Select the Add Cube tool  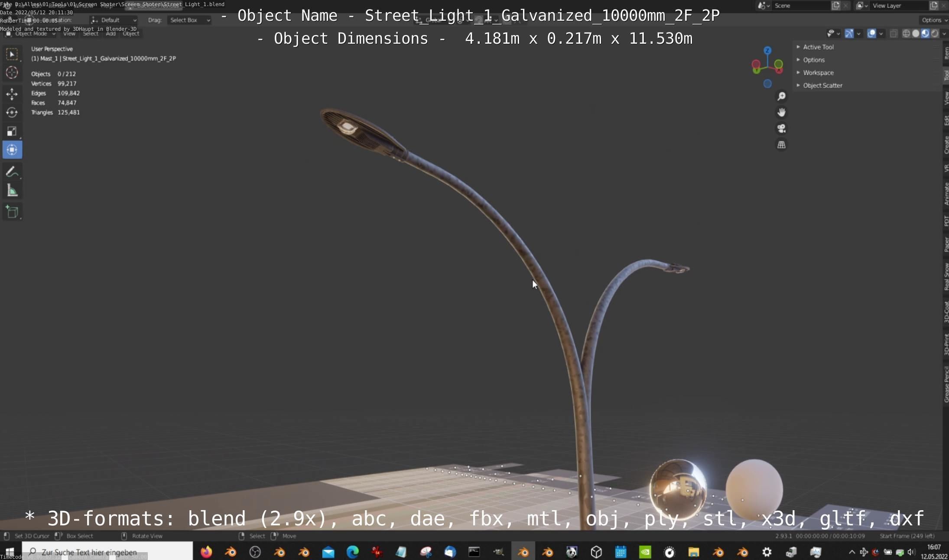click(x=12, y=212)
